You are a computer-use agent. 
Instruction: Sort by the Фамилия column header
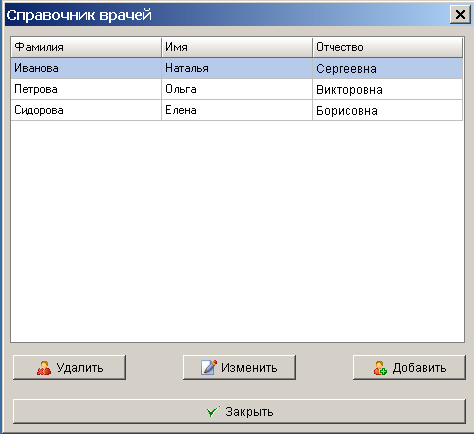pos(86,47)
